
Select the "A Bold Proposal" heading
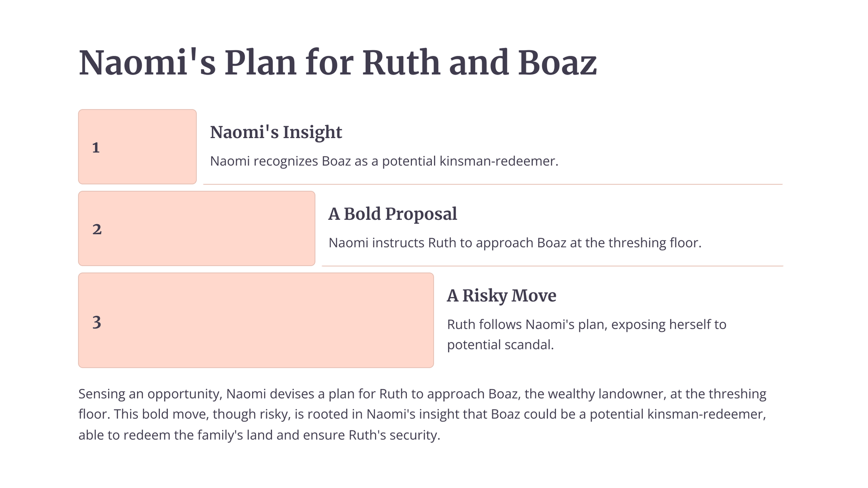tap(392, 214)
